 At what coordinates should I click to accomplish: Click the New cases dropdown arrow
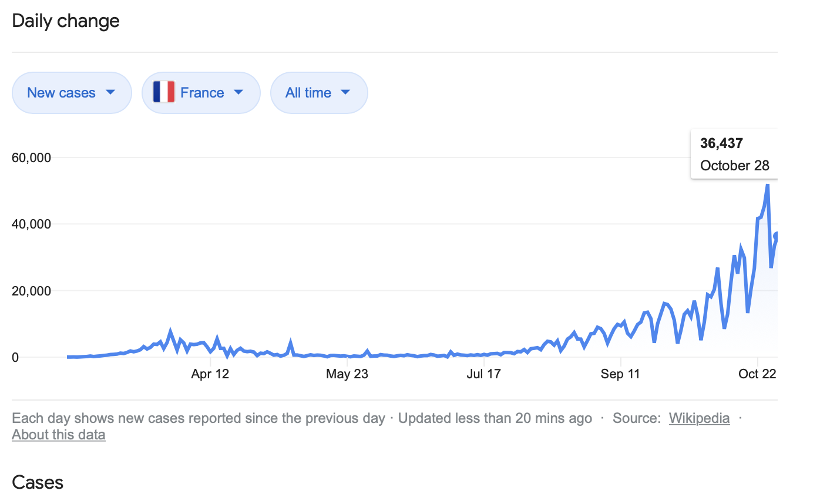(x=110, y=92)
